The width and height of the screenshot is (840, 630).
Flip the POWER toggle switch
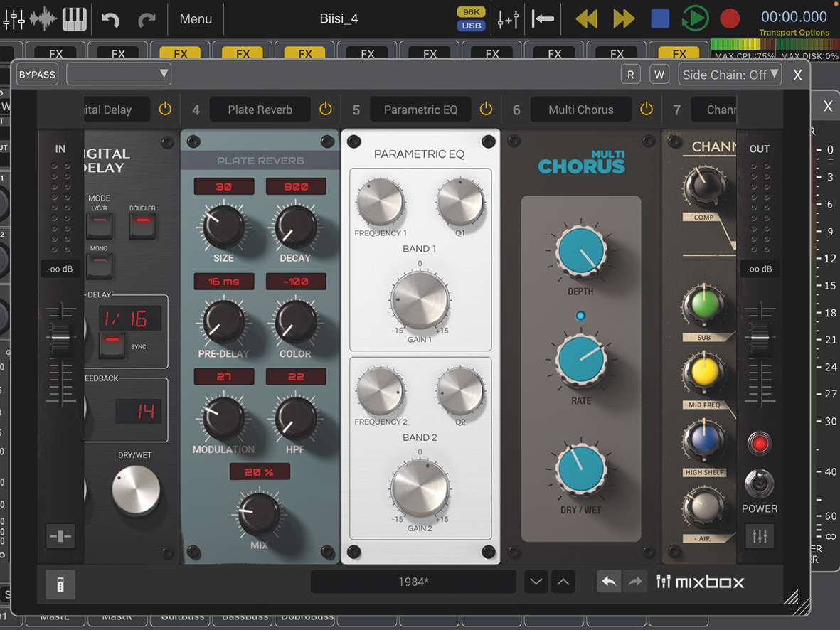[x=759, y=484]
